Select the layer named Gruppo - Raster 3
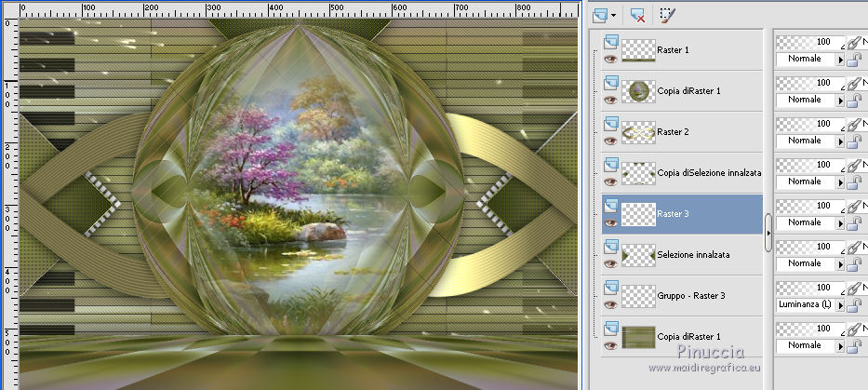The width and height of the screenshot is (868, 390). (691, 296)
